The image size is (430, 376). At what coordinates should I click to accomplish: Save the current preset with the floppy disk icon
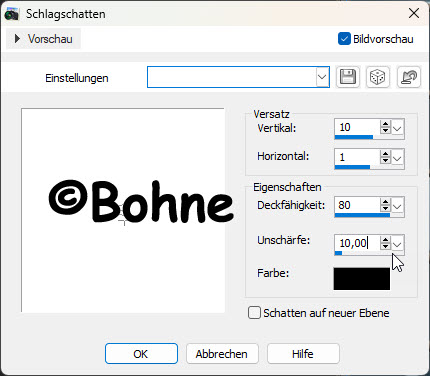348,77
